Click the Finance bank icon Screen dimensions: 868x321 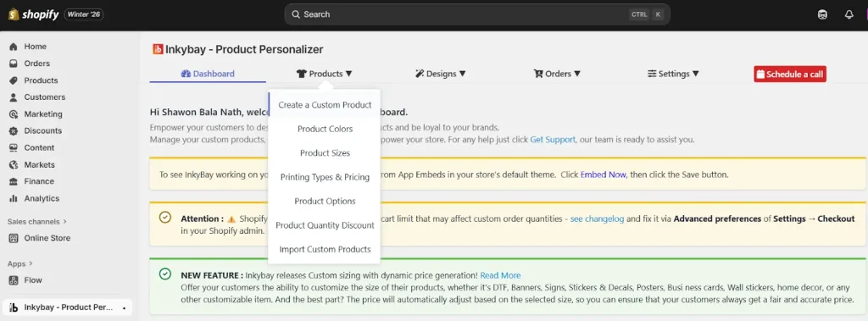(14, 181)
